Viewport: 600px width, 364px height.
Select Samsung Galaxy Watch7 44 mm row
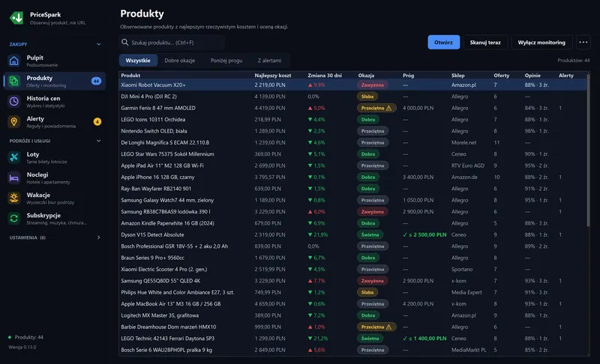(352, 200)
